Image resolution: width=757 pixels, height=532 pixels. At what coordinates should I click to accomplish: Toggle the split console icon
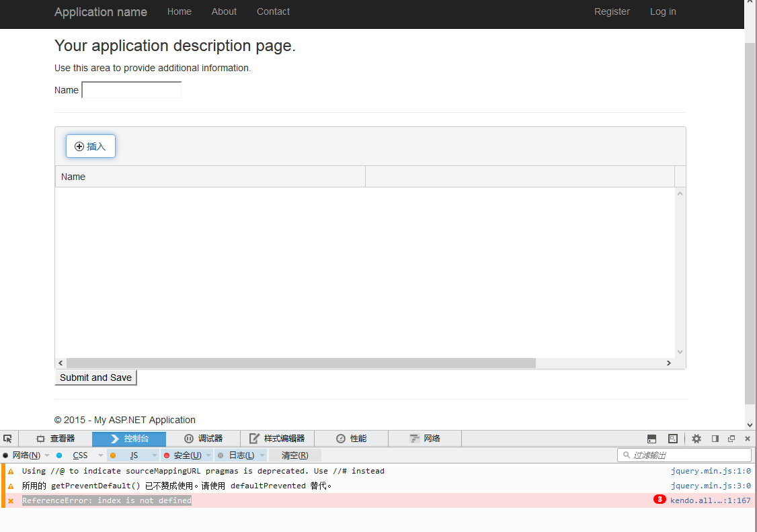click(x=651, y=439)
